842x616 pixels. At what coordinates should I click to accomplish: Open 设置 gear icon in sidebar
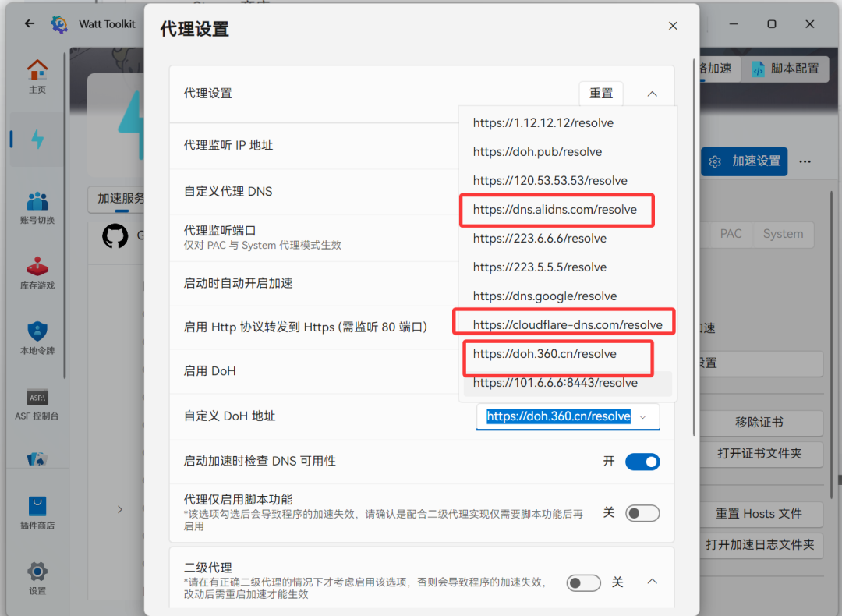pyautogui.click(x=37, y=578)
